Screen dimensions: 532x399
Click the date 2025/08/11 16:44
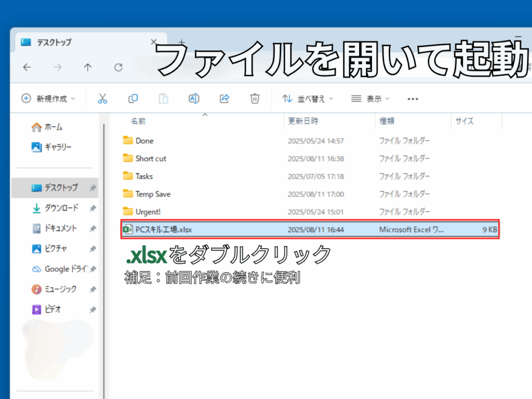316,230
